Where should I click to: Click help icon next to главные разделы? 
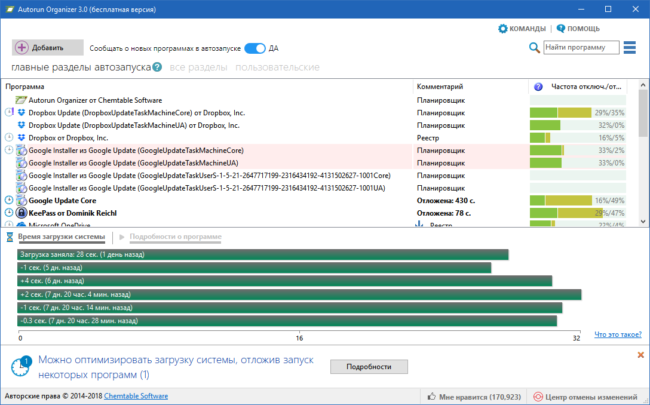157,67
